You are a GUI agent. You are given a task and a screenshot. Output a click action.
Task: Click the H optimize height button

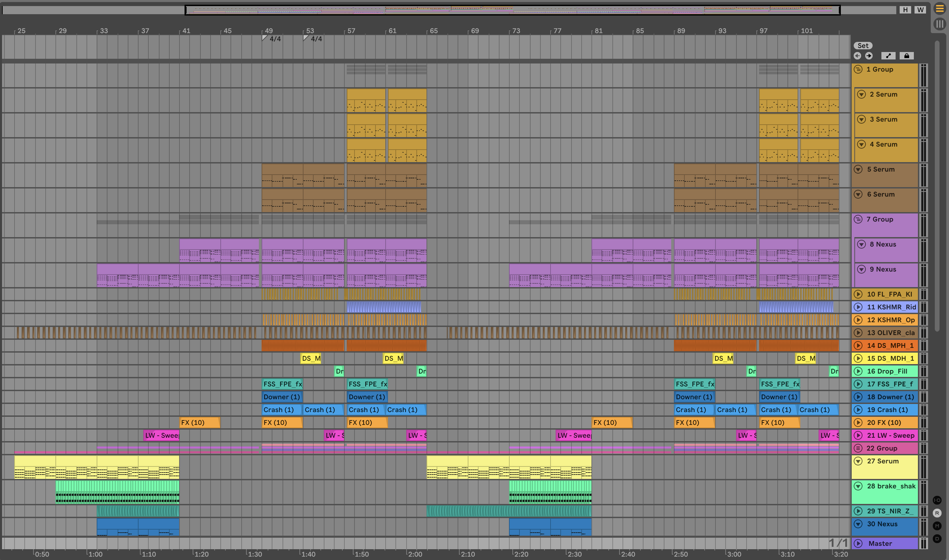tap(905, 10)
